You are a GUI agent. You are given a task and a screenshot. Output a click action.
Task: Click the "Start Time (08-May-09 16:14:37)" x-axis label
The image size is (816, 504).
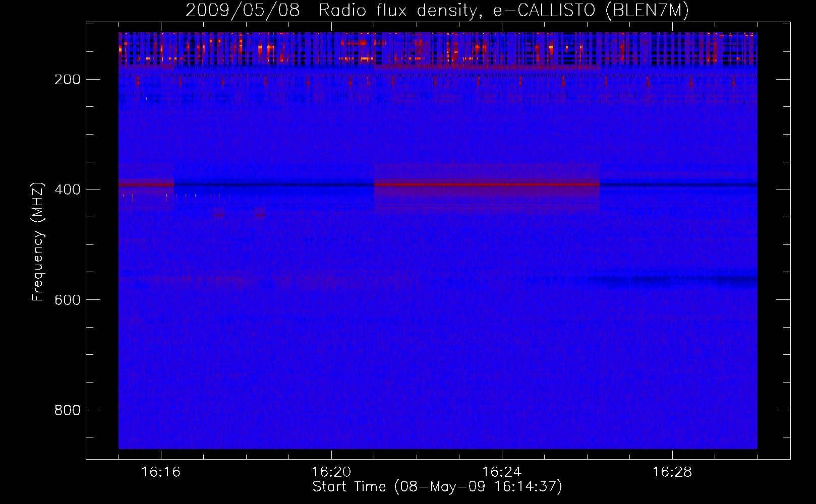click(437, 487)
